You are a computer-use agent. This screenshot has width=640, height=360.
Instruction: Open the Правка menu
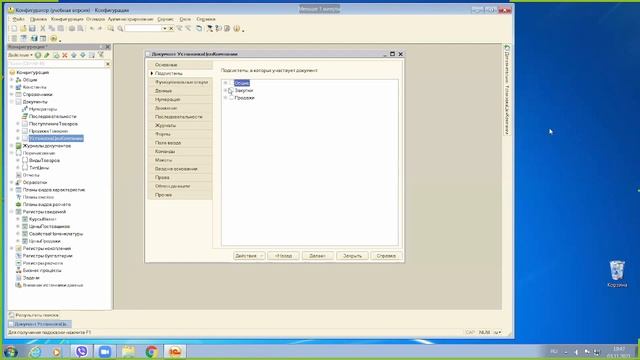tap(38, 19)
